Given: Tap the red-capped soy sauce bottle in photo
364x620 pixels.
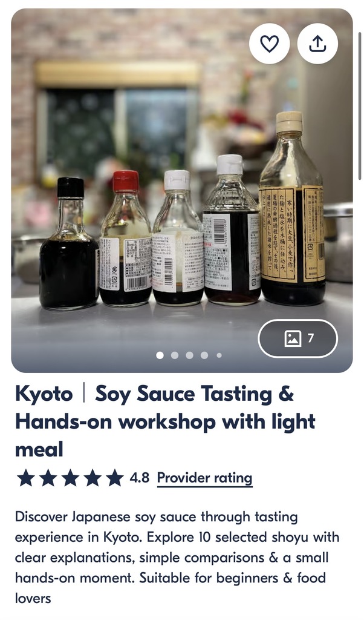Looking at the screenshot, I should (126, 239).
